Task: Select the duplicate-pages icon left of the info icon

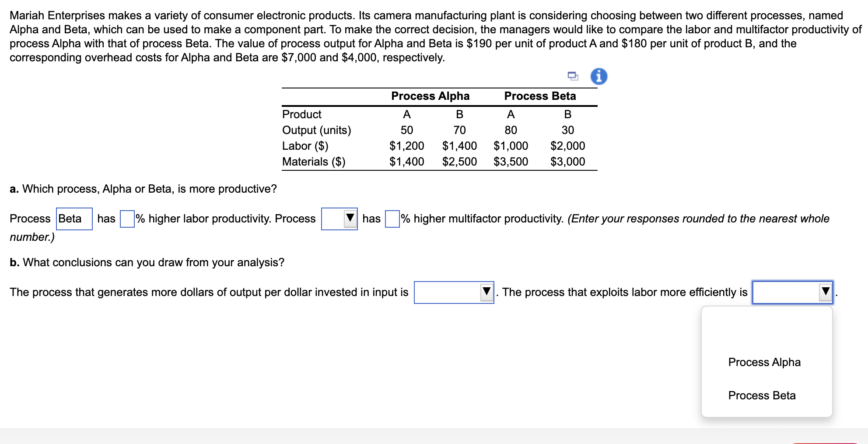Action: [x=573, y=76]
